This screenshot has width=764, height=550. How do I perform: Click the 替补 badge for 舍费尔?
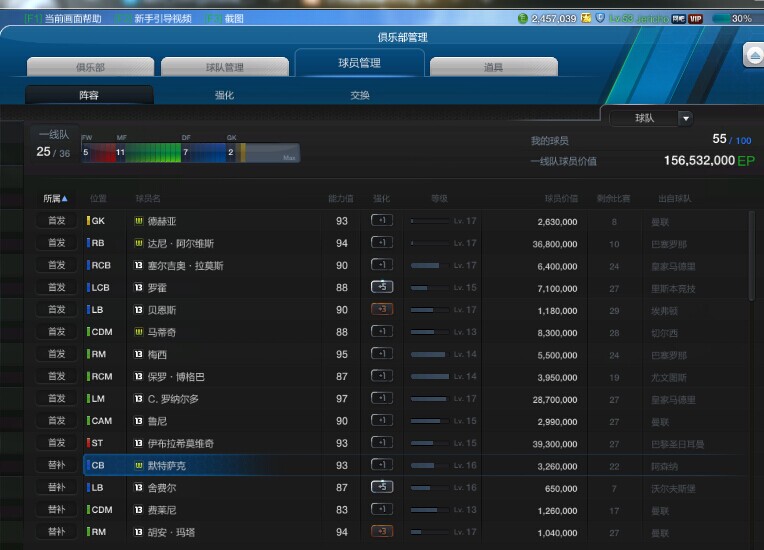coord(57,487)
